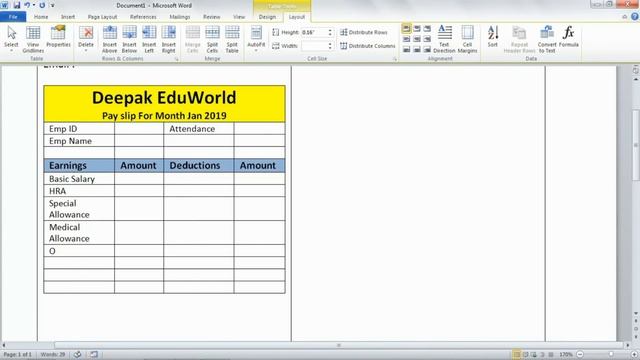Click the 170% zoom level
Image resolution: width=640 pixels, height=360 pixels.
point(566,354)
